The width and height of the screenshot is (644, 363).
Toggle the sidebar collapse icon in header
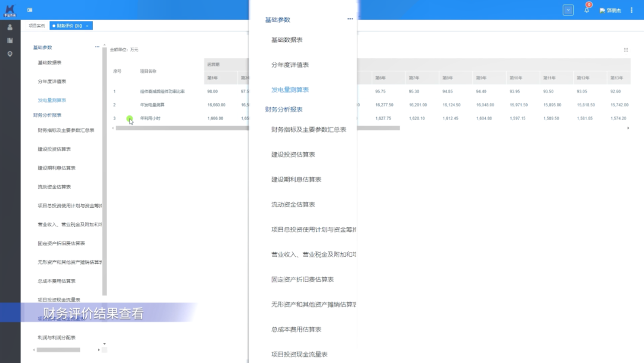point(30,10)
